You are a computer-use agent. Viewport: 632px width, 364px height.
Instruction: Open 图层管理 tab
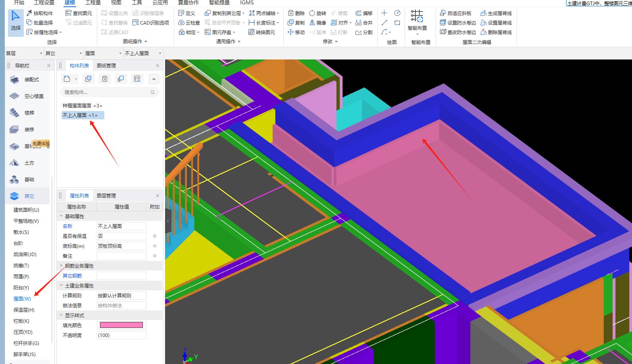[x=106, y=196]
